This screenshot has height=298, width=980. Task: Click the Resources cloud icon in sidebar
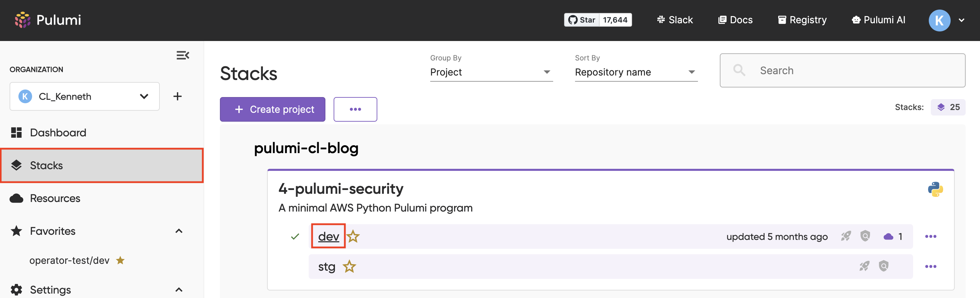[x=16, y=198]
